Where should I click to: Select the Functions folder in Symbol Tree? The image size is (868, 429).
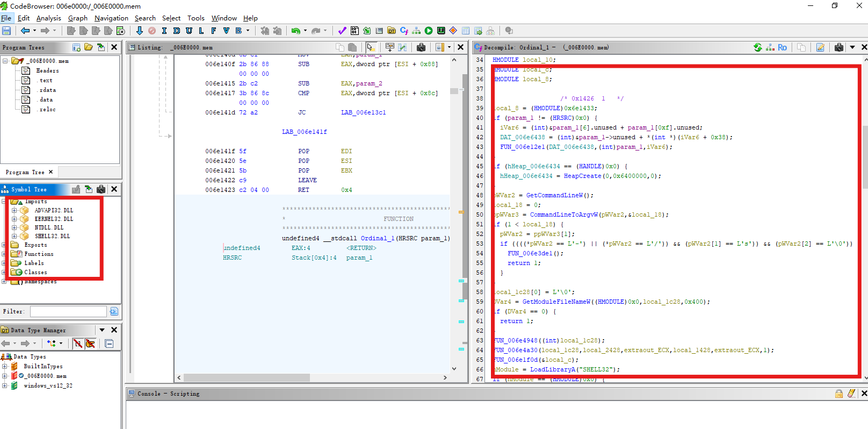click(x=39, y=254)
